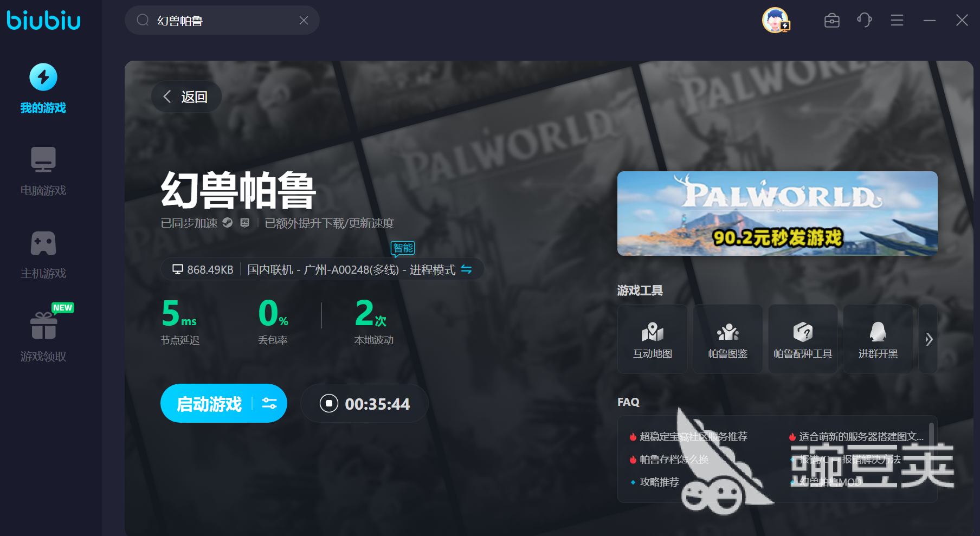The height and width of the screenshot is (536, 980).
Task: Close the biubiu window
Action: pyautogui.click(x=962, y=21)
